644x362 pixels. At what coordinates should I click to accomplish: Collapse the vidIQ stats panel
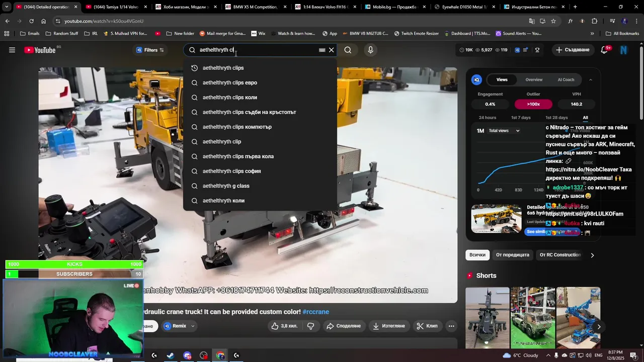[x=591, y=79]
